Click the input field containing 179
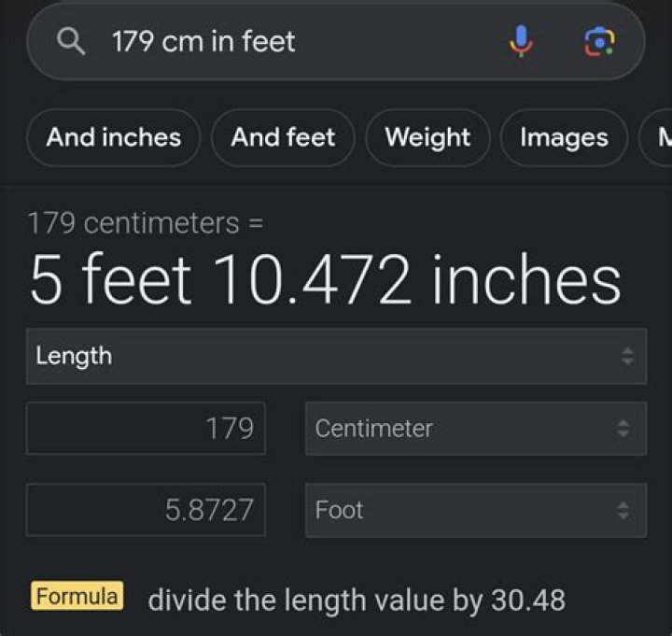Image resolution: width=672 pixels, height=636 pixels. (x=146, y=429)
